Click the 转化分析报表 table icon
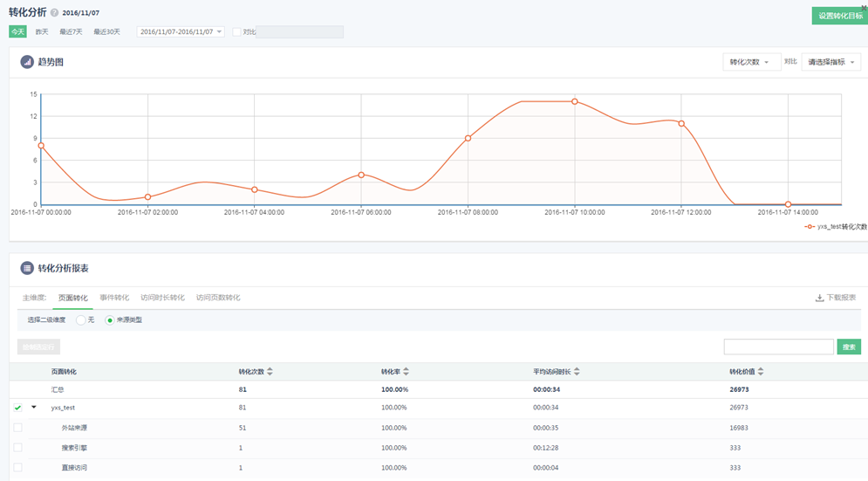 (27, 268)
